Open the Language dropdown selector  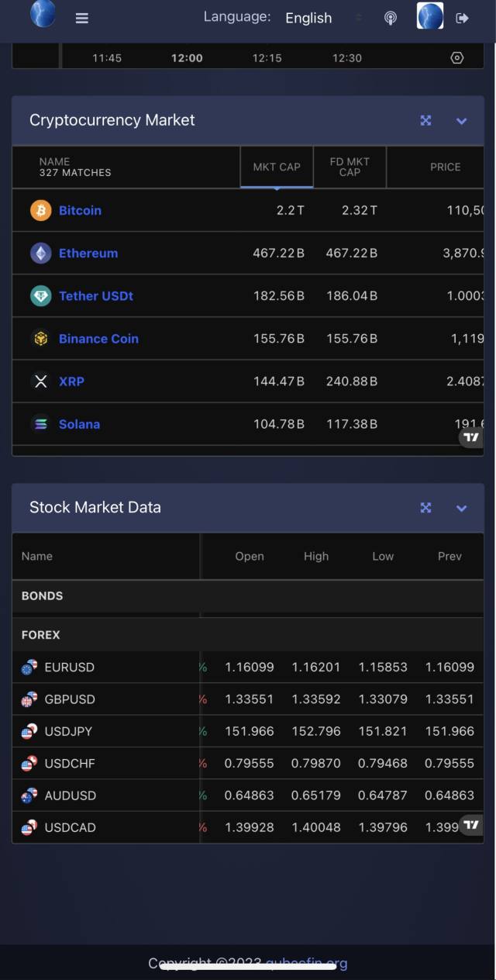[322, 18]
